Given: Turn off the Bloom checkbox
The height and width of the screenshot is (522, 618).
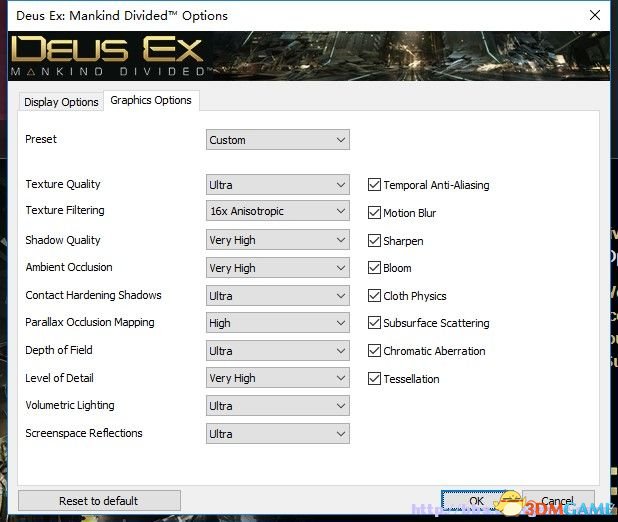Looking at the screenshot, I should pyautogui.click(x=374, y=268).
